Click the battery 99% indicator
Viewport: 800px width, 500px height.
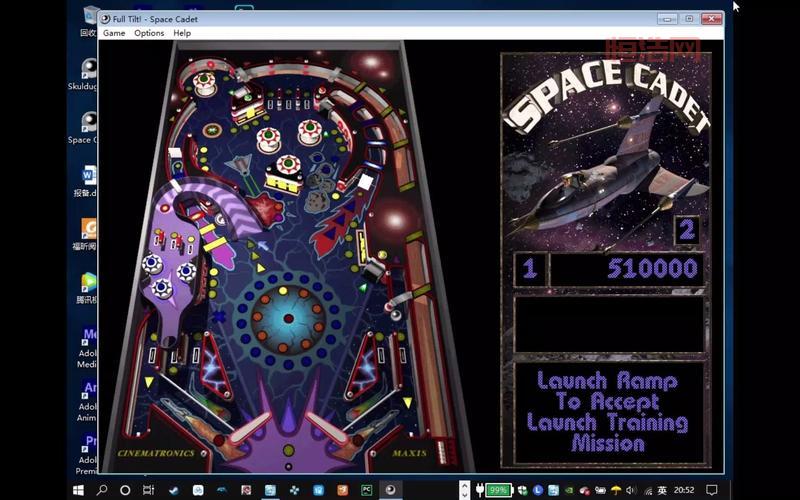click(497, 490)
